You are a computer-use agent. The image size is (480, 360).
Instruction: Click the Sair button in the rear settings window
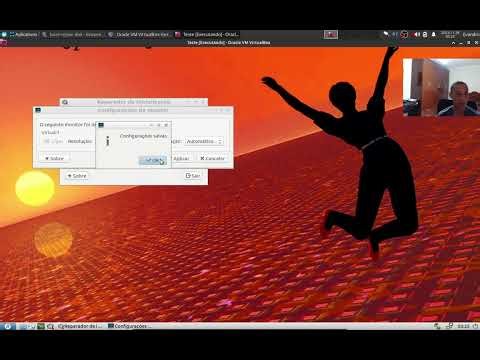(x=193, y=176)
